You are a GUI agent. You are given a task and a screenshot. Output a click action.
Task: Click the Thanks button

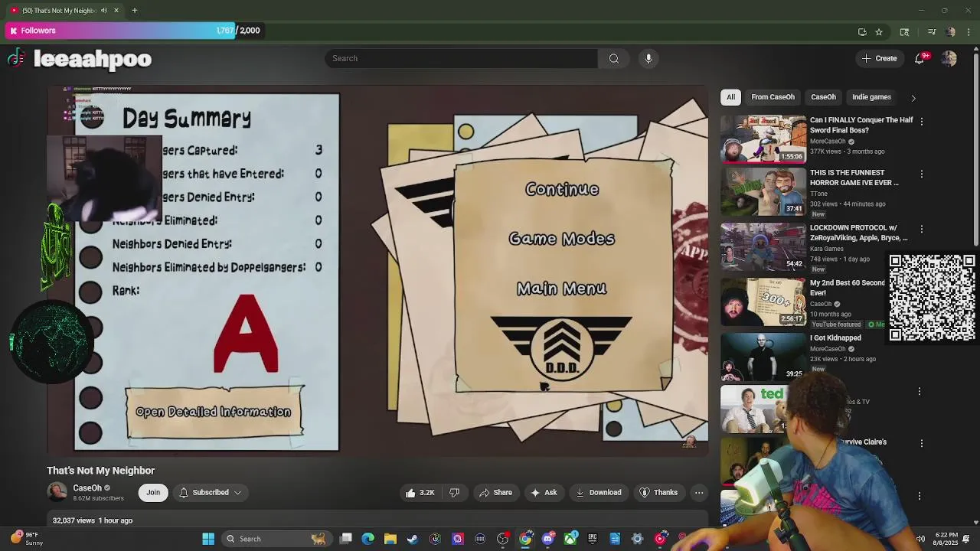(x=658, y=493)
